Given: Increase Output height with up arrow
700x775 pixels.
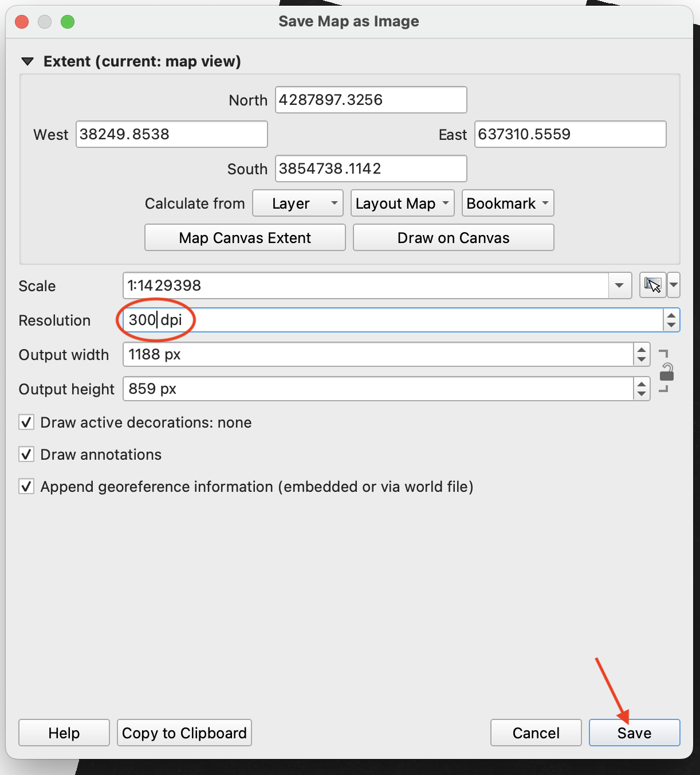Looking at the screenshot, I should [642, 383].
